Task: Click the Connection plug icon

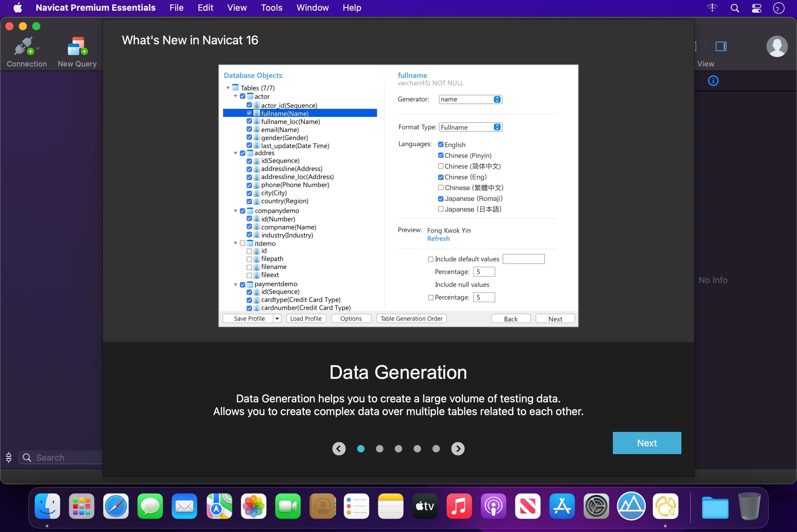Action: [x=24, y=46]
